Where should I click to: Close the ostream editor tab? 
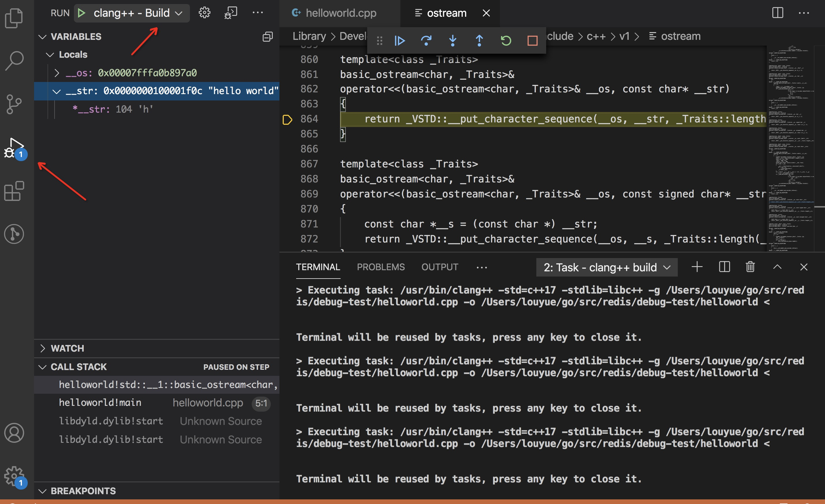click(x=486, y=13)
